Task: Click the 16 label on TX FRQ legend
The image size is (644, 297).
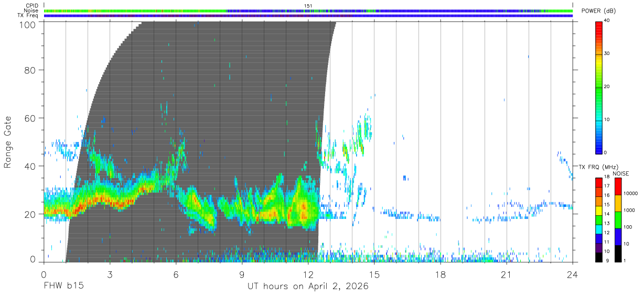Action: (x=607, y=195)
